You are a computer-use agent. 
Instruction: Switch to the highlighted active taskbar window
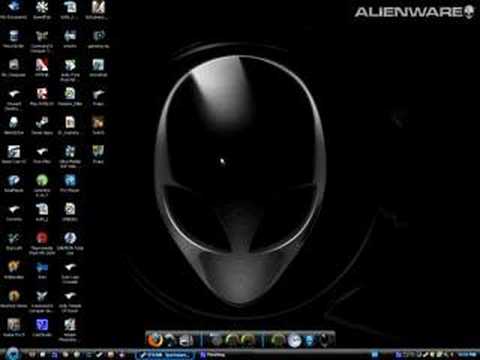point(166,355)
